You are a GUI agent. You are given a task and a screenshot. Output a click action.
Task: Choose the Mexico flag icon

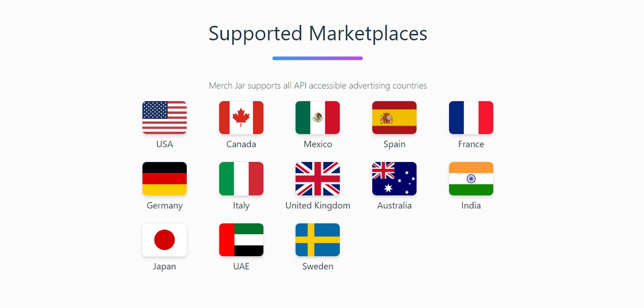tap(318, 117)
